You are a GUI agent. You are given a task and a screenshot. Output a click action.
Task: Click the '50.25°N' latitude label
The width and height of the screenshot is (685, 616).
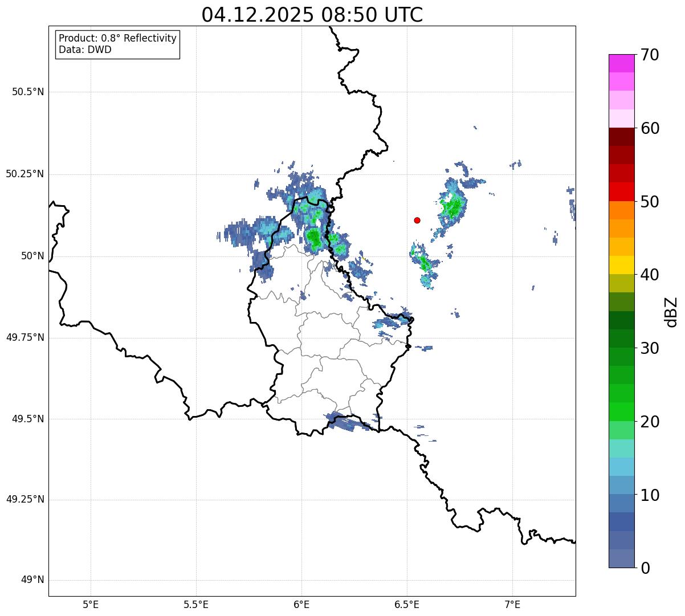(x=25, y=174)
